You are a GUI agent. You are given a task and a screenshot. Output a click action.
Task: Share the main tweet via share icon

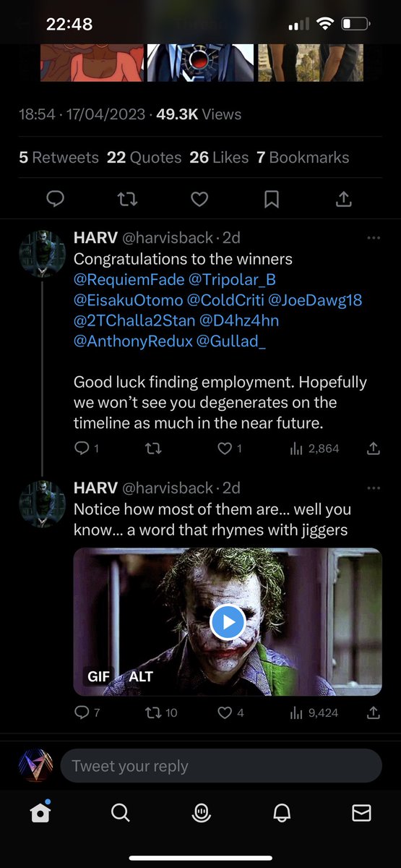[344, 199]
